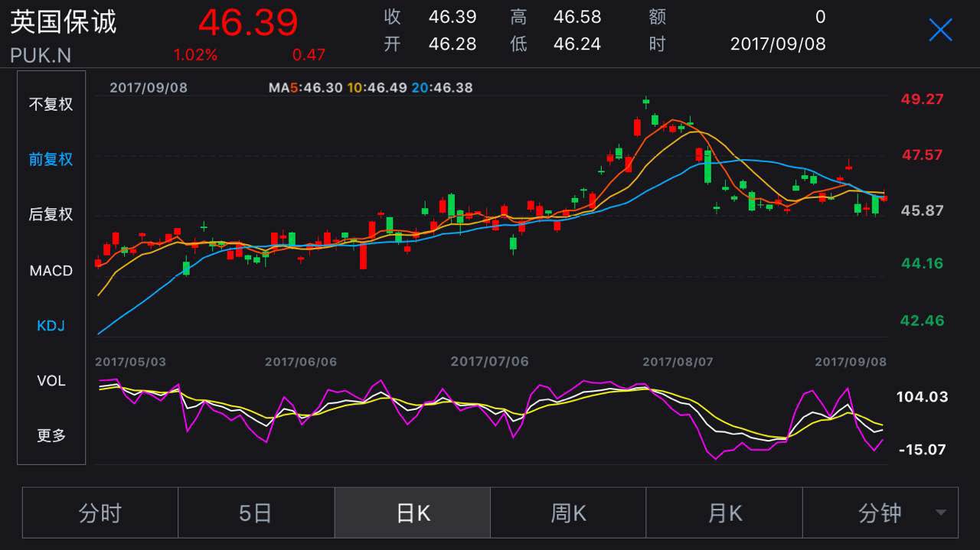This screenshot has width=980, height=550.
Task: Click the last candlestick on the chart
Action: click(x=884, y=198)
